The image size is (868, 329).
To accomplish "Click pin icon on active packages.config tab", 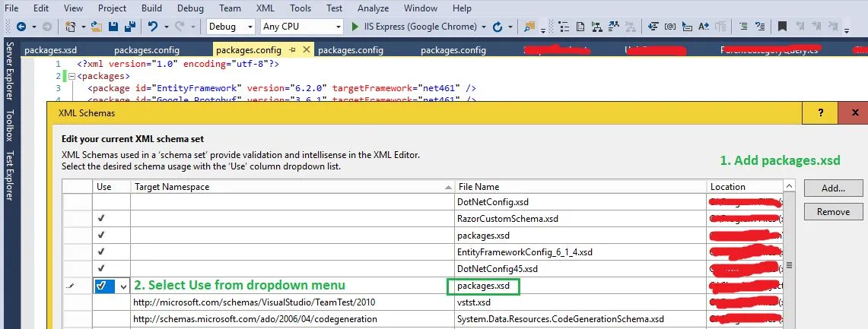I will click(x=294, y=49).
